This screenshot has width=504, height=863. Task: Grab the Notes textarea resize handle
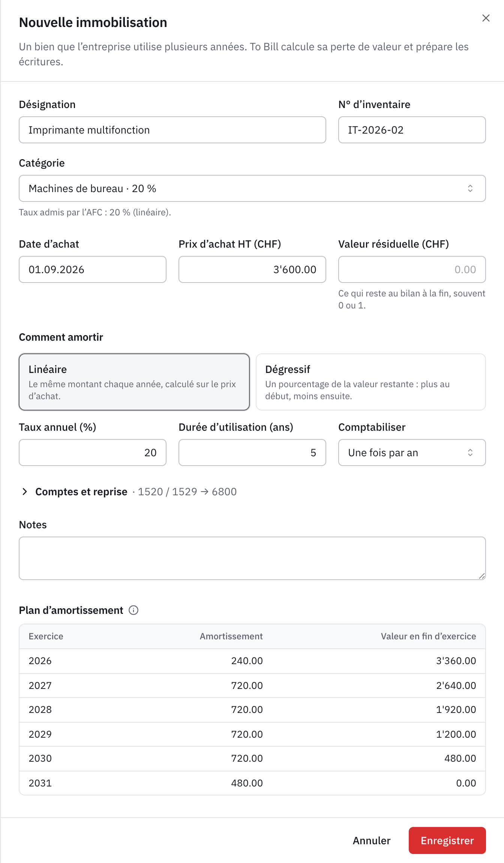pyautogui.click(x=482, y=576)
